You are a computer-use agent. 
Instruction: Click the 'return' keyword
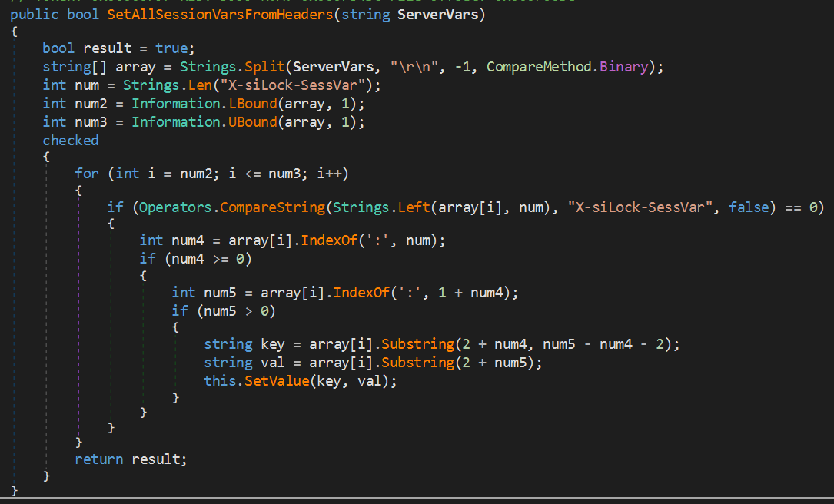(99, 459)
